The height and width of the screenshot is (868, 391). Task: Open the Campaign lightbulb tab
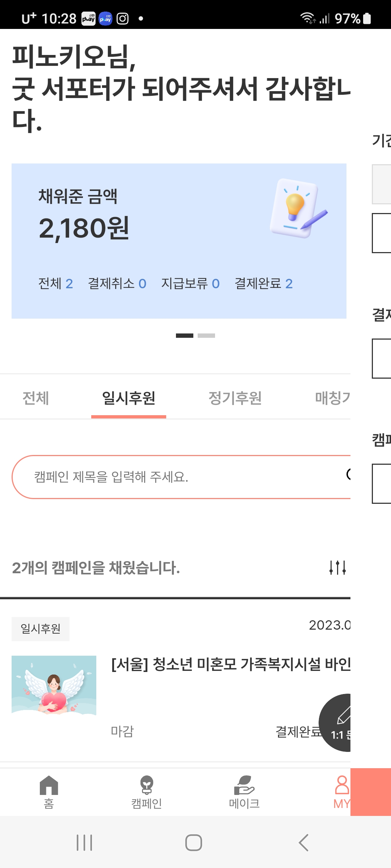(147, 791)
